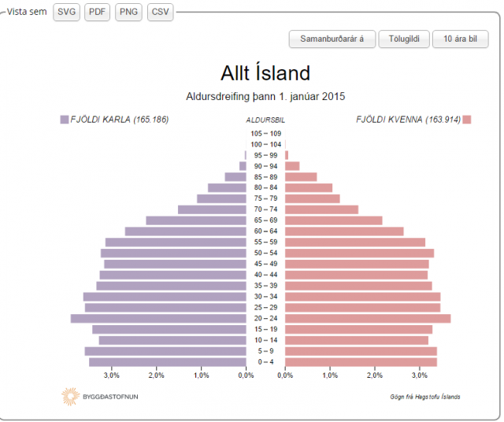This screenshot has width=504, height=422.
Task: Select the female bar for ages 20–24
Action: click(368, 319)
